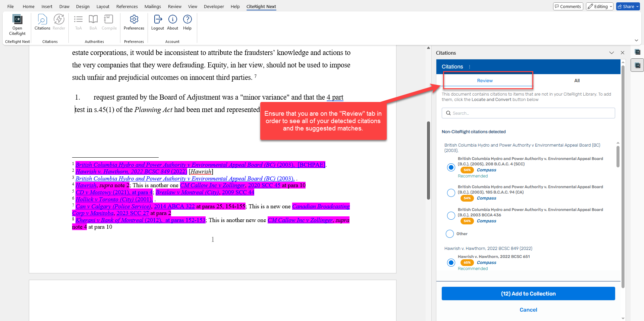
Task: Open the Share dropdown button
Action: click(628, 6)
